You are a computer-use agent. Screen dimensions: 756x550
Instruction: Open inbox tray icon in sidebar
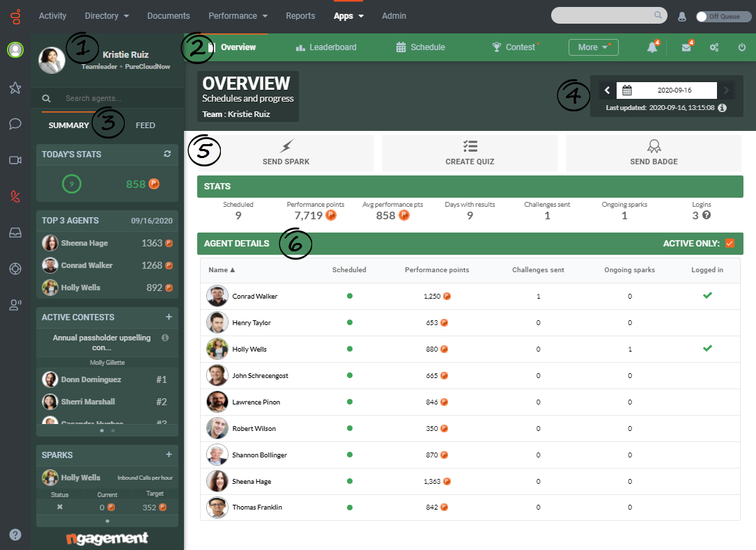[15, 232]
